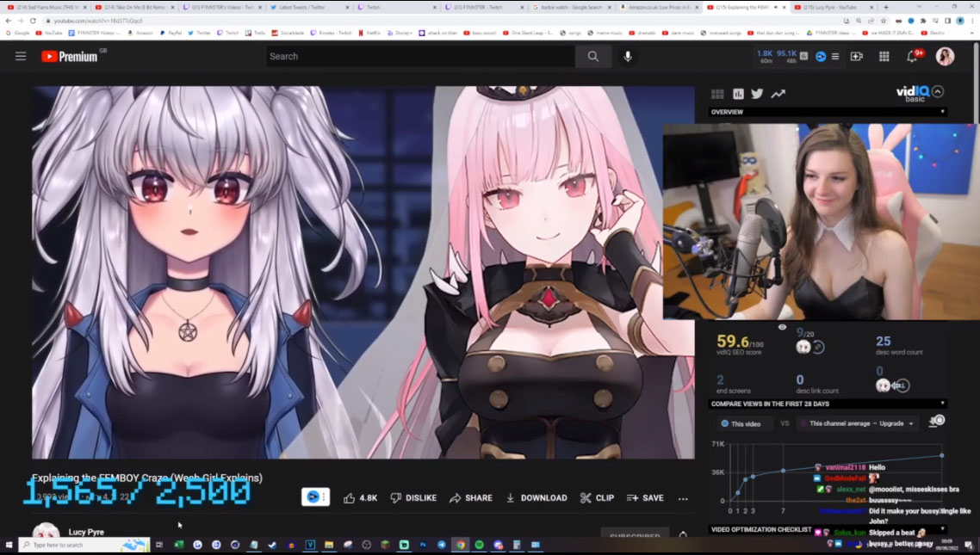The width and height of the screenshot is (980, 555).
Task: Click the DISLIKE button
Action: (x=413, y=497)
